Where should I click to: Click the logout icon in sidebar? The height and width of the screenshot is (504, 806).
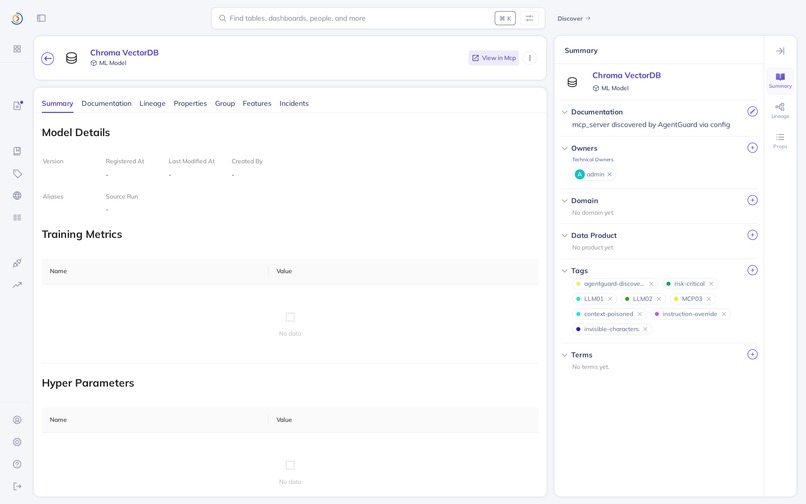(x=17, y=486)
